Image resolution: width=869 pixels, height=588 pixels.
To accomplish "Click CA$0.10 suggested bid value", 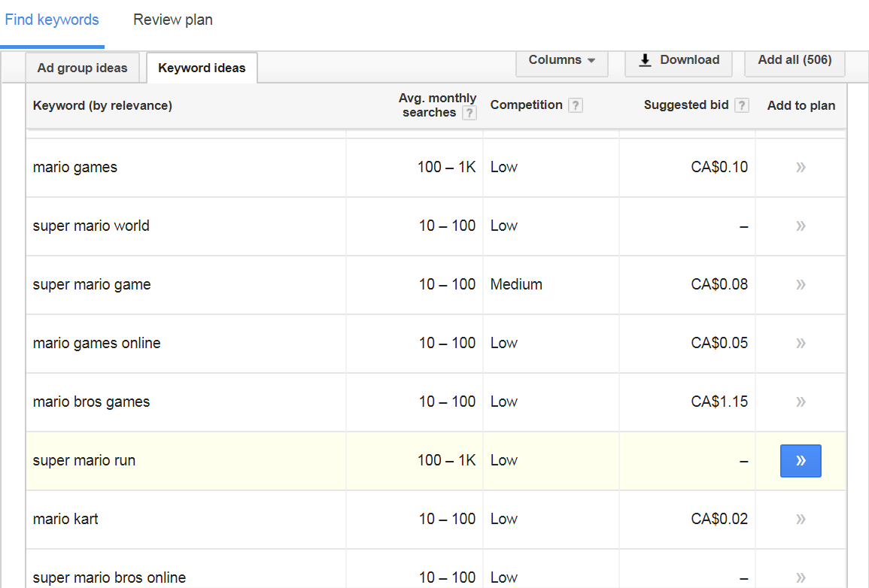I will (x=719, y=167).
